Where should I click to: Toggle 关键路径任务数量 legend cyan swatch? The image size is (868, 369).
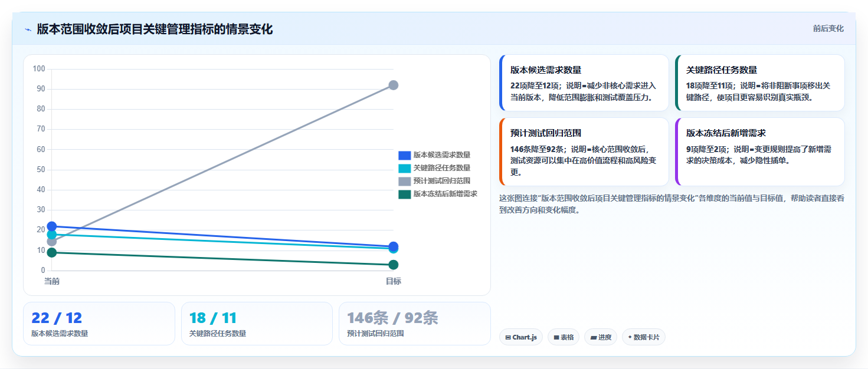coord(404,168)
